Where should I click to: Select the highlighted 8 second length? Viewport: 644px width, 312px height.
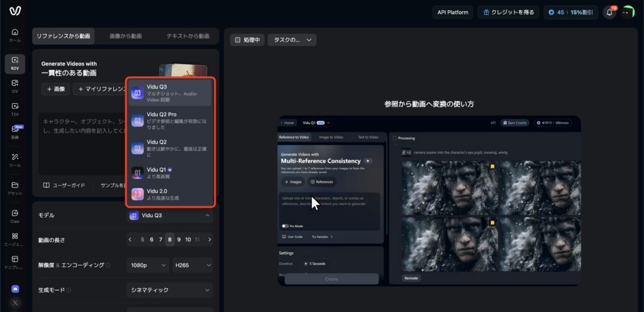(x=170, y=240)
